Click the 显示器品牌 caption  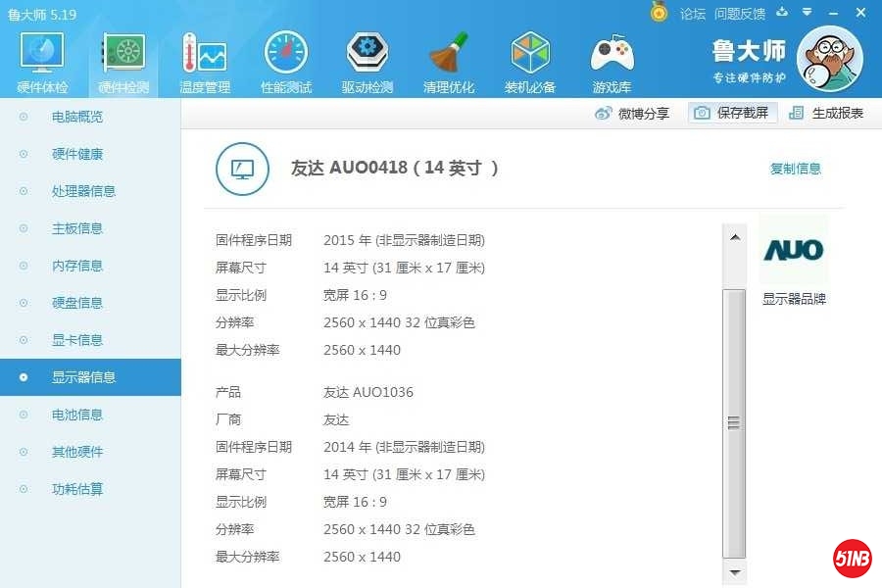coord(794,299)
